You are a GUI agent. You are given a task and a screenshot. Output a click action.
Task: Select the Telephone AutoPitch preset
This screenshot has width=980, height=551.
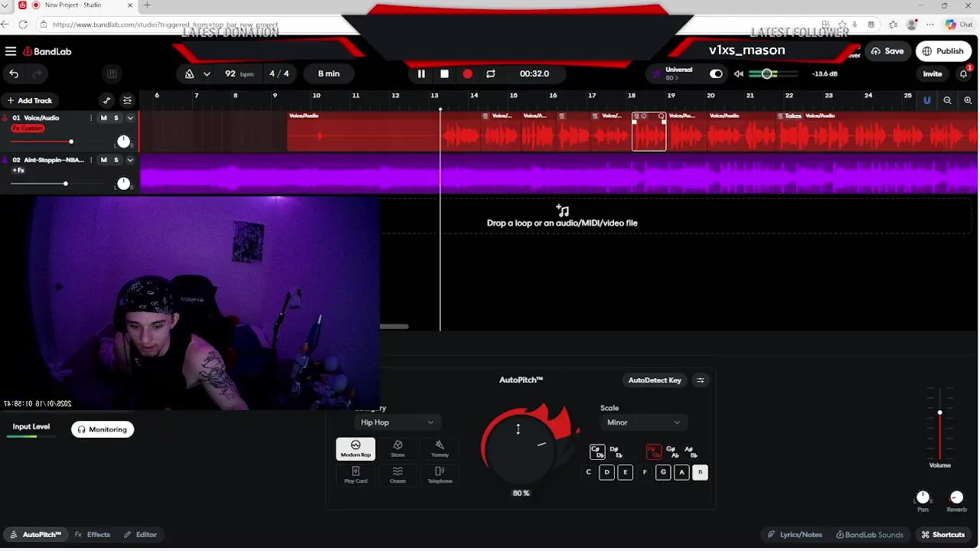click(x=439, y=474)
